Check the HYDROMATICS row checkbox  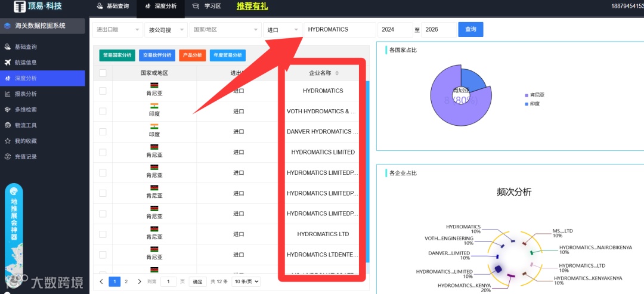tap(103, 91)
